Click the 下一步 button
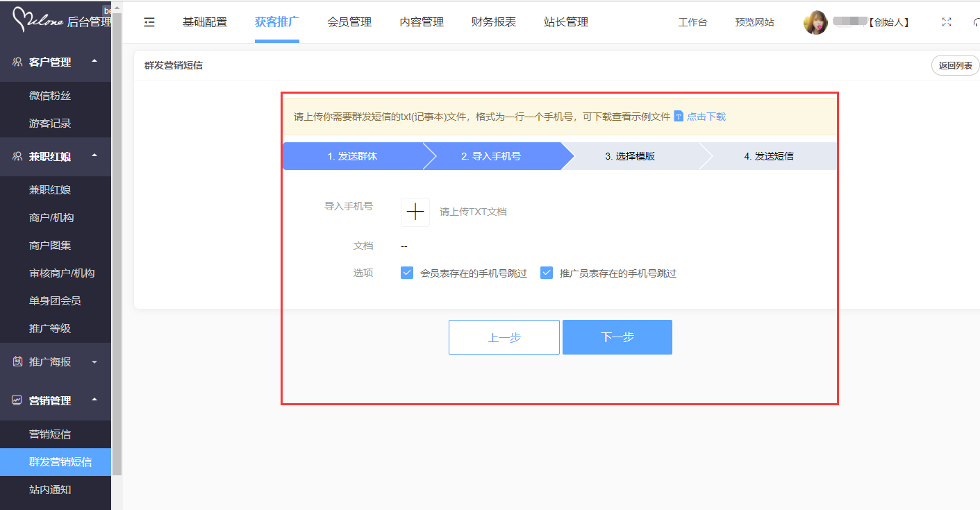Viewport: 980px width, 510px height. pyautogui.click(x=617, y=337)
